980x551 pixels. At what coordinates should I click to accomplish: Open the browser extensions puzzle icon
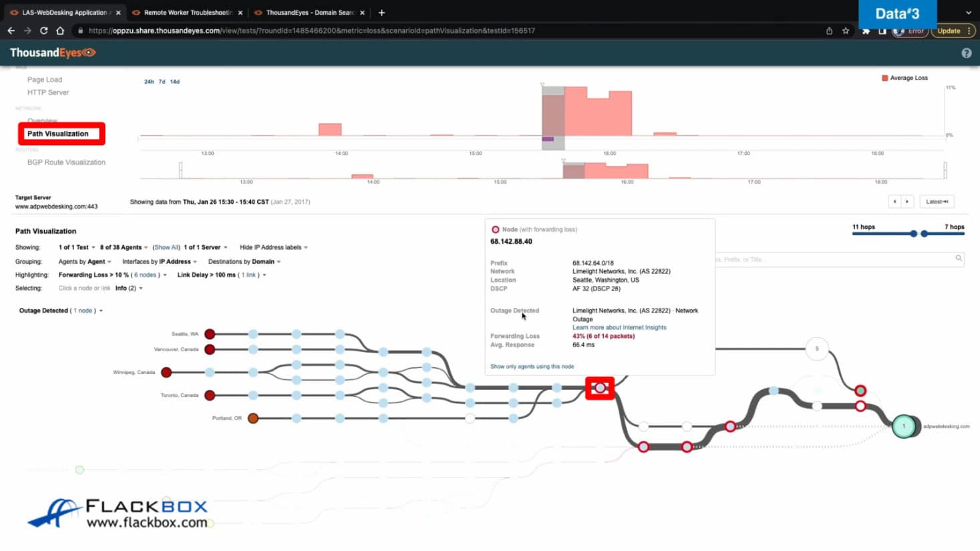click(x=866, y=31)
